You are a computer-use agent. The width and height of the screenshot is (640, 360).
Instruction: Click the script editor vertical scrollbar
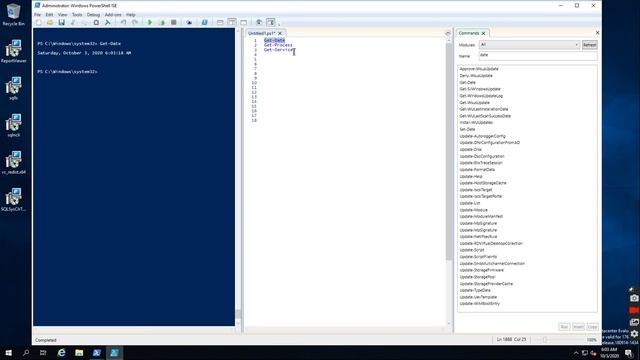tap(449, 151)
